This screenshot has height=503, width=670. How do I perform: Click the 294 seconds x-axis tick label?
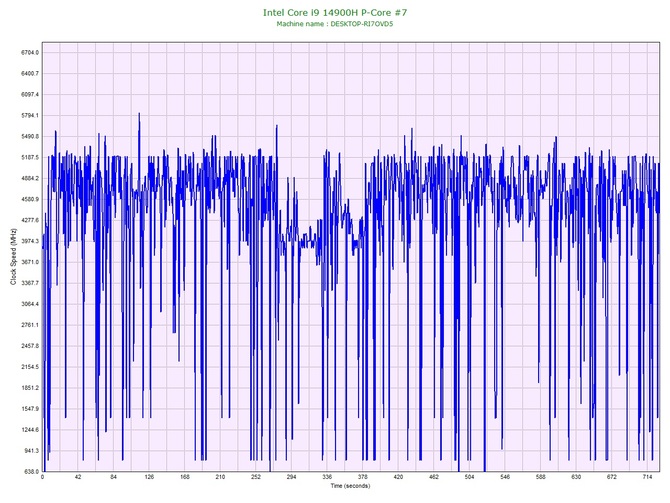coord(291,477)
